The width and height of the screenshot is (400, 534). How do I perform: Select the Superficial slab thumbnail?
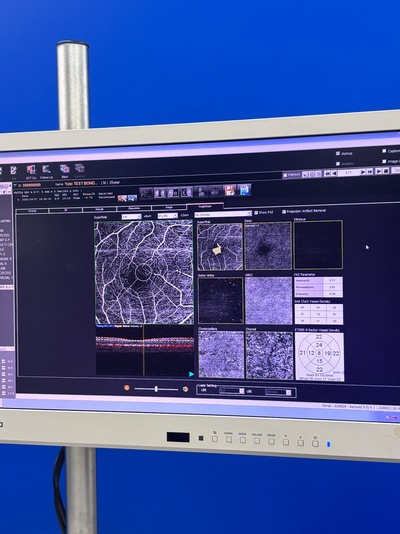tap(220, 247)
